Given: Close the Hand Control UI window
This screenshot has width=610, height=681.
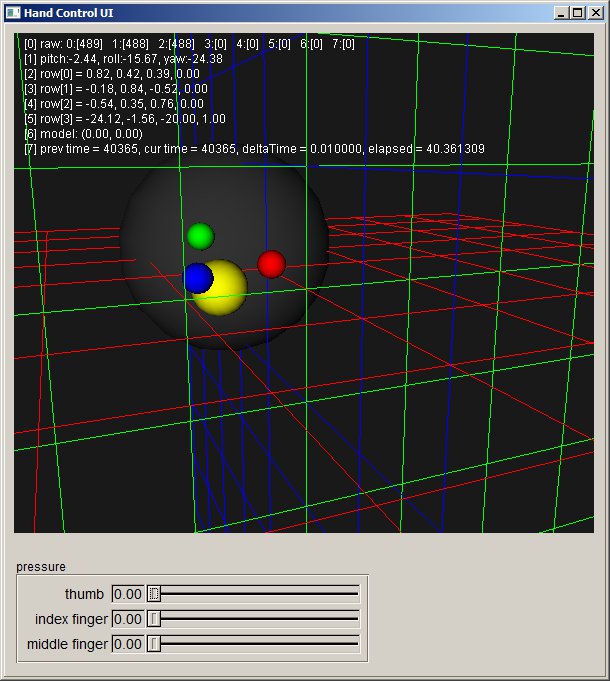Looking at the screenshot, I should click(x=595, y=13).
